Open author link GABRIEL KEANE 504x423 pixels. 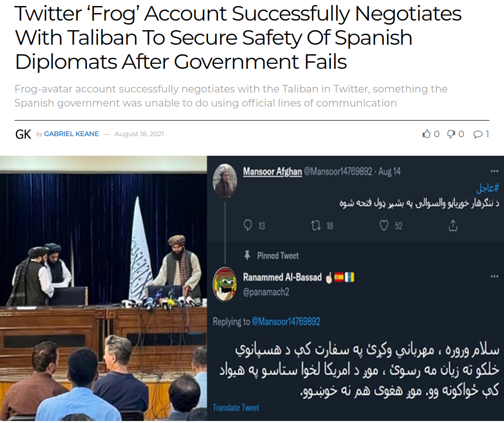tap(71, 134)
